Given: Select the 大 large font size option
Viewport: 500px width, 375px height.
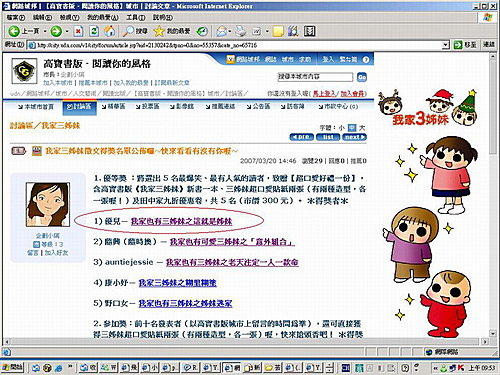Looking at the screenshot, I should point(362,128).
